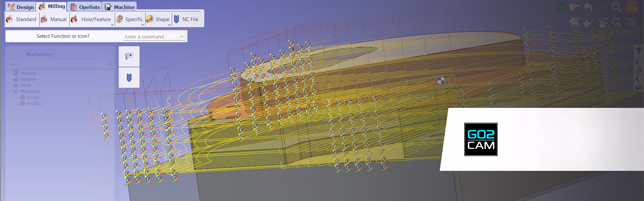Switch to the Design tab

pos(21,7)
